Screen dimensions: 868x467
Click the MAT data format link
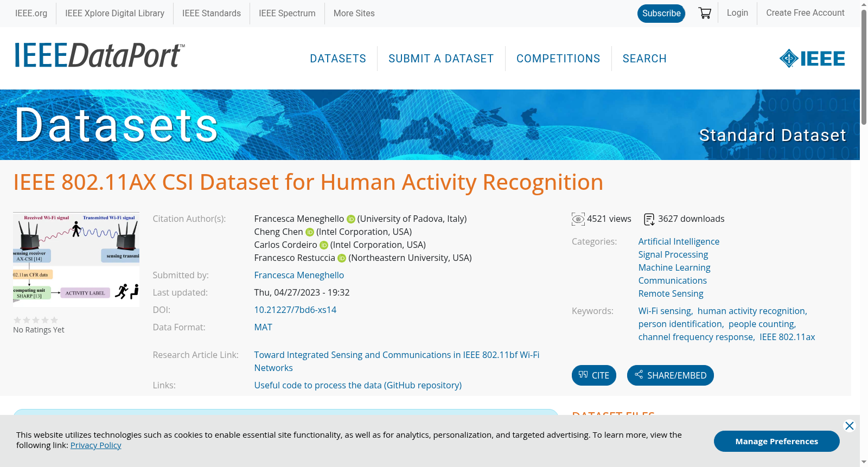click(x=263, y=327)
